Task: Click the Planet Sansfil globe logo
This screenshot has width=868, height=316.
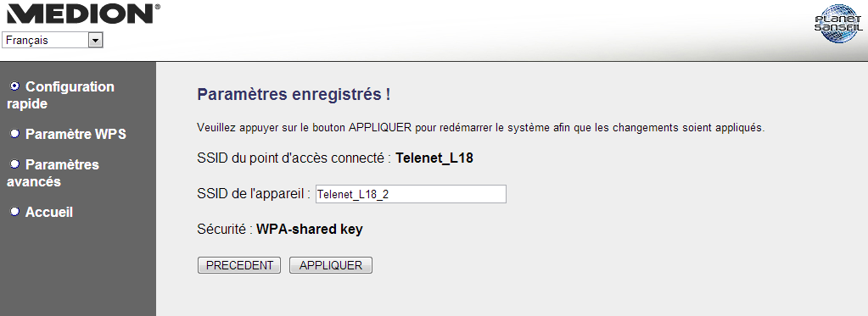Action: pyautogui.click(x=838, y=24)
